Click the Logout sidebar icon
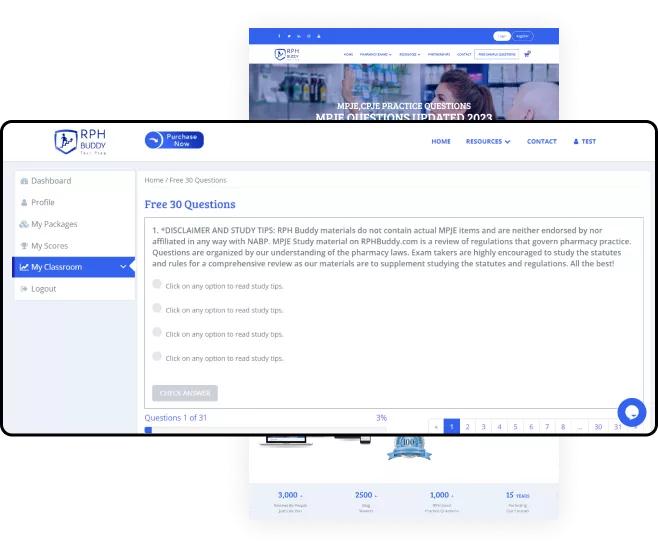 [24, 289]
